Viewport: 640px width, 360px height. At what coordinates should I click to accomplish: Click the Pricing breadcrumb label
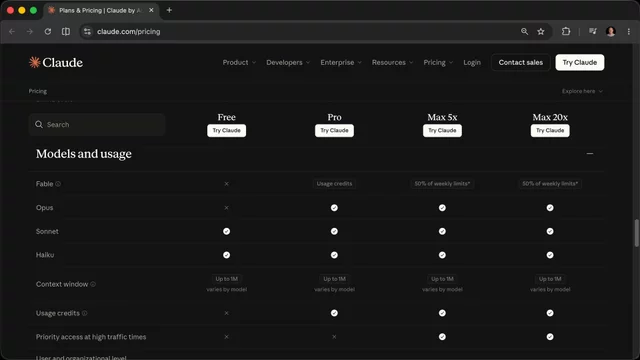tap(38, 91)
